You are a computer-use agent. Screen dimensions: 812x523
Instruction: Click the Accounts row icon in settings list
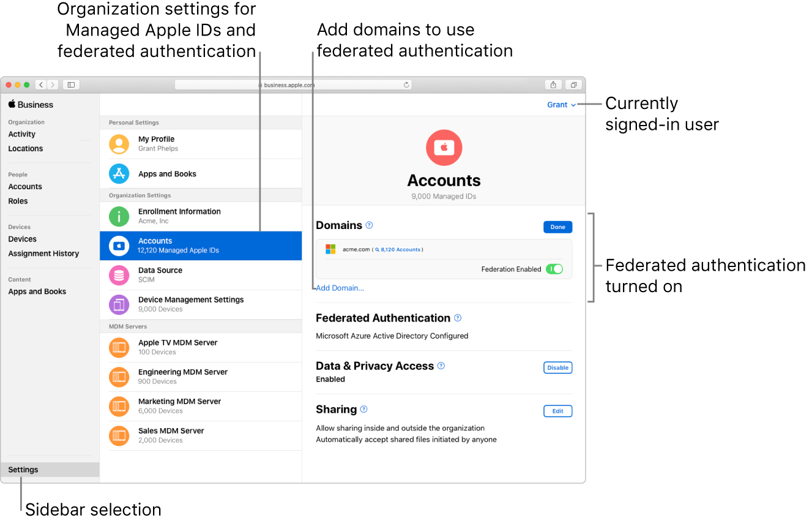coord(119,246)
